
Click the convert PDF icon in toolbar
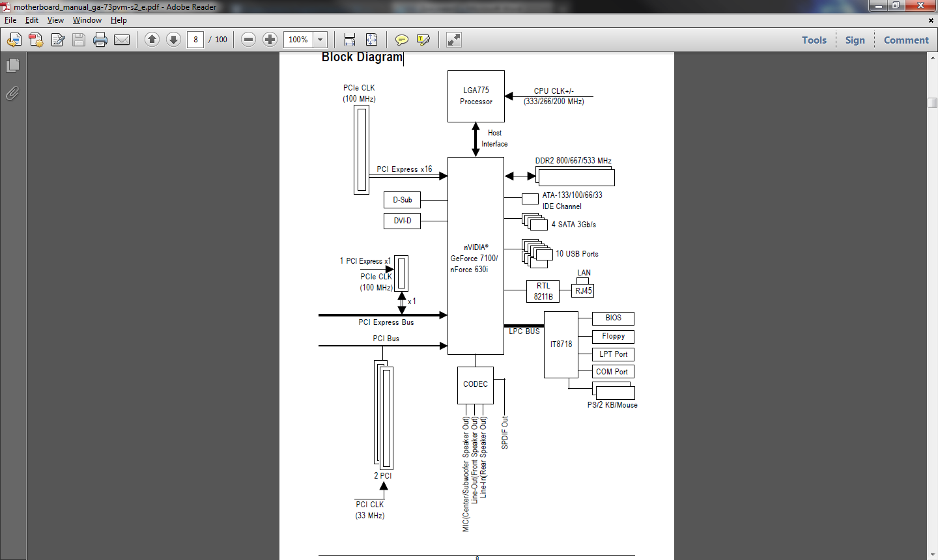coord(36,40)
